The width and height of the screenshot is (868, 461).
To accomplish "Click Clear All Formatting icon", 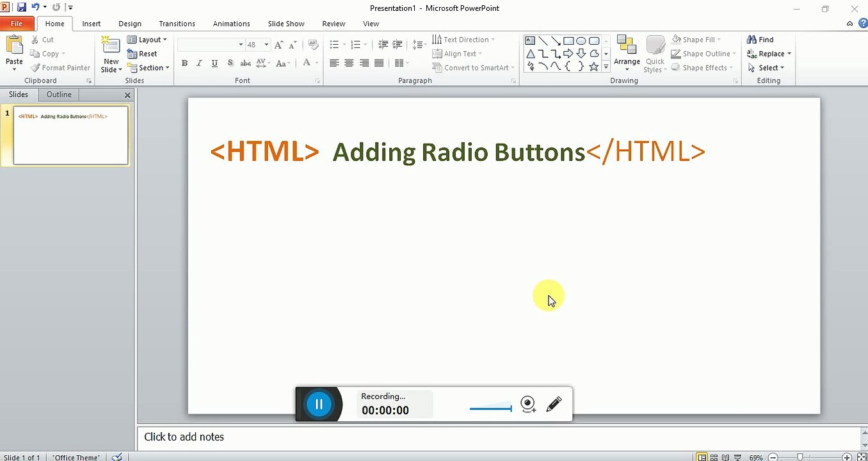I will 313,45.
